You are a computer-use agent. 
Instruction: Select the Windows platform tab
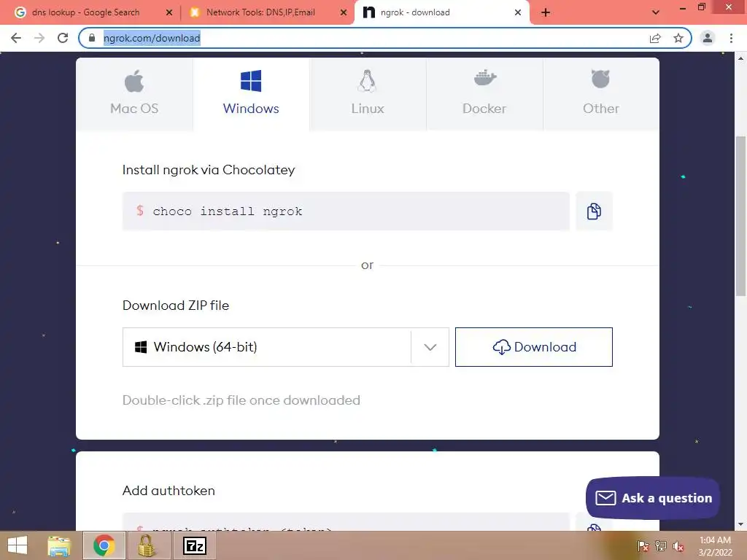[251, 94]
